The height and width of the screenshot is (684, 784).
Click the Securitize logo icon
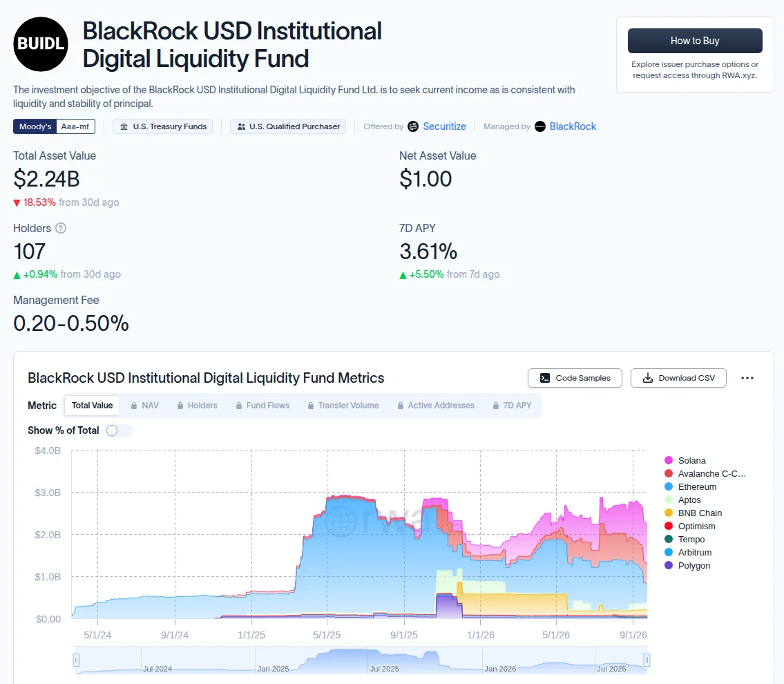[412, 126]
